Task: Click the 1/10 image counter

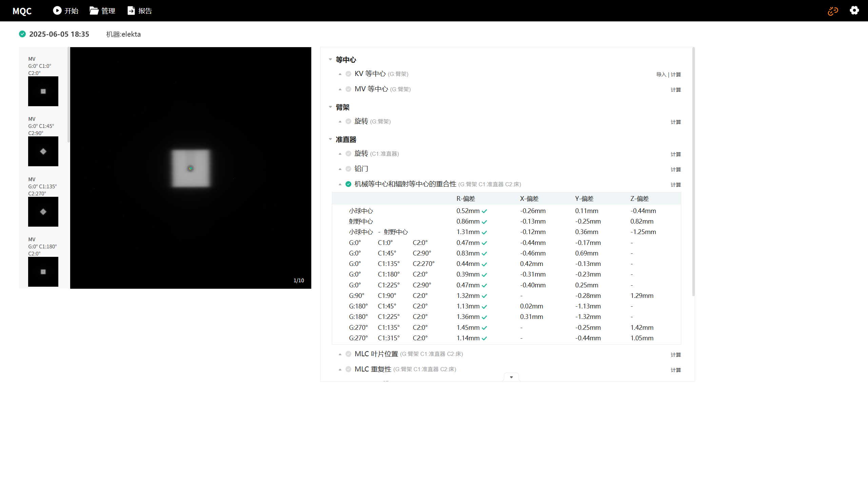Action: pos(299,281)
